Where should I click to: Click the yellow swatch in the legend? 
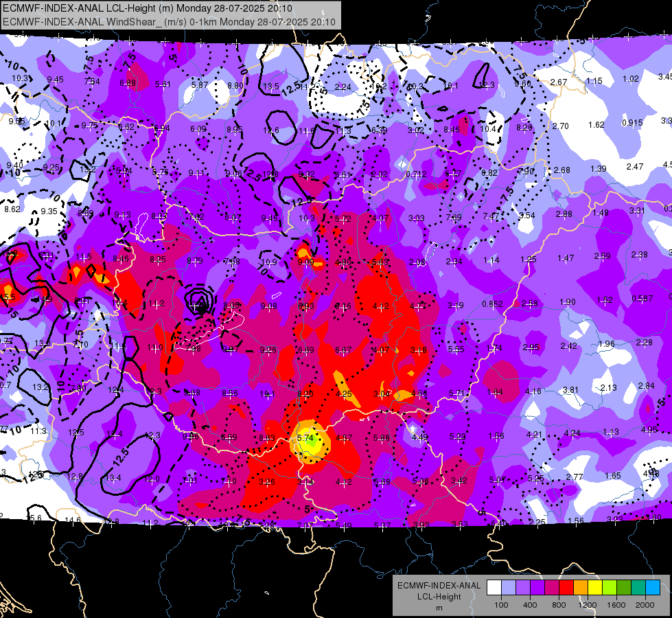click(x=595, y=587)
